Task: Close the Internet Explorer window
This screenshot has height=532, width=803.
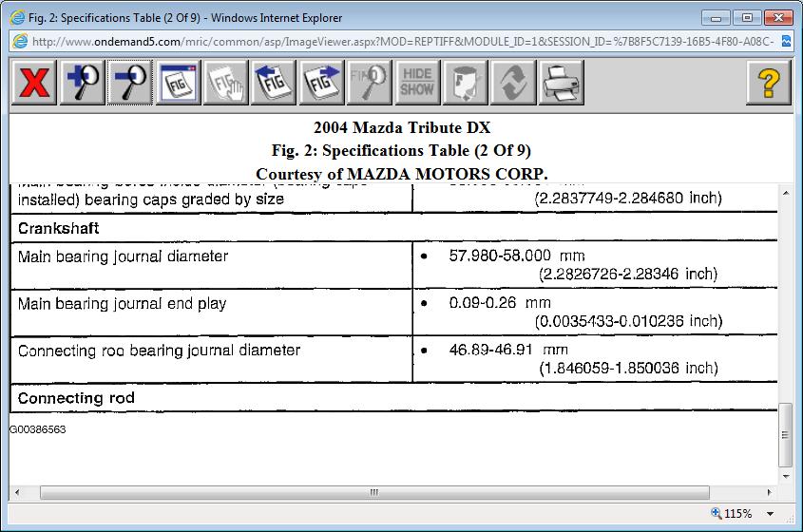Action: [x=778, y=18]
